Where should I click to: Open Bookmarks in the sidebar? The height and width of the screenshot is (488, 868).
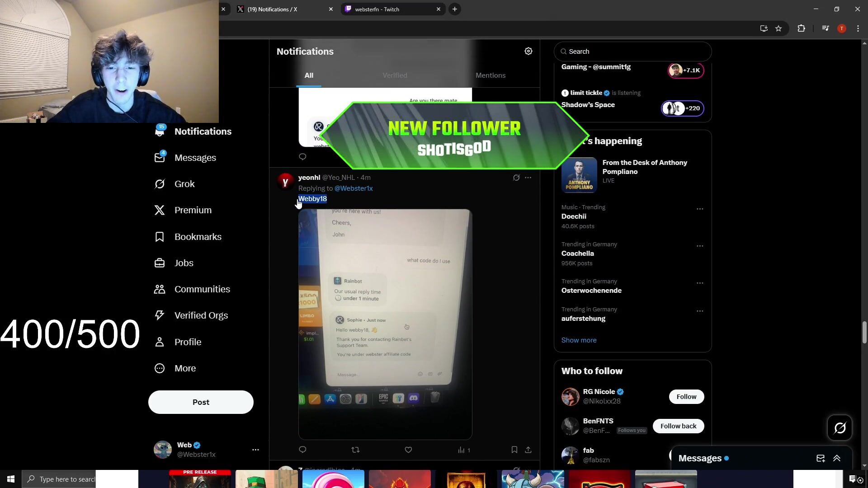[188, 237]
